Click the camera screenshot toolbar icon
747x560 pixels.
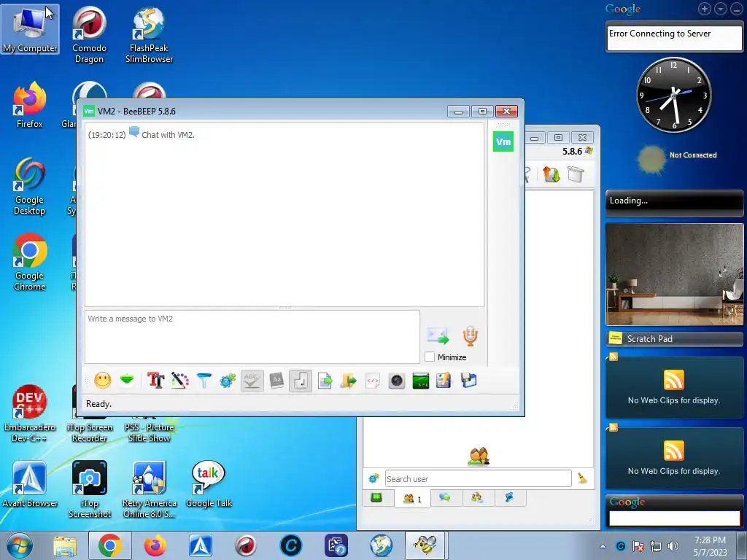coord(396,381)
